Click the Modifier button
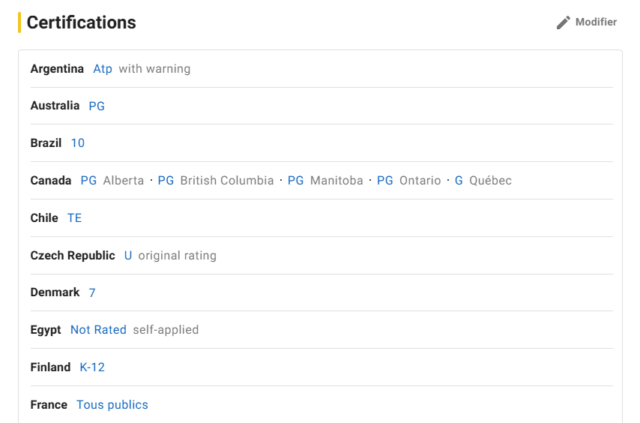Viewport: 640px width, 423px height. [595, 22]
